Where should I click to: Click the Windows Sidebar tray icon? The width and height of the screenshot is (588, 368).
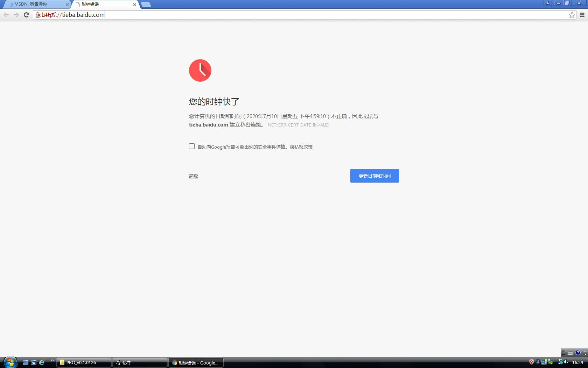coord(544,362)
